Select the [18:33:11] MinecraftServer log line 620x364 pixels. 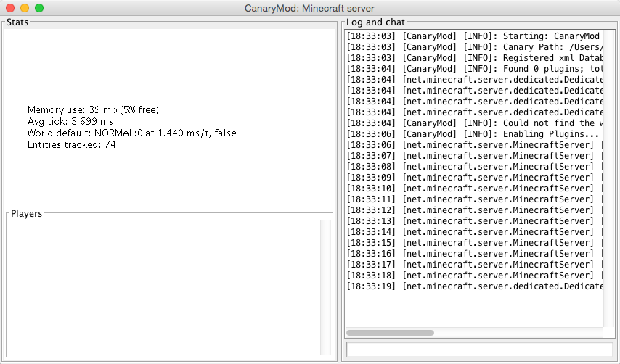pyautogui.click(x=475, y=199)
